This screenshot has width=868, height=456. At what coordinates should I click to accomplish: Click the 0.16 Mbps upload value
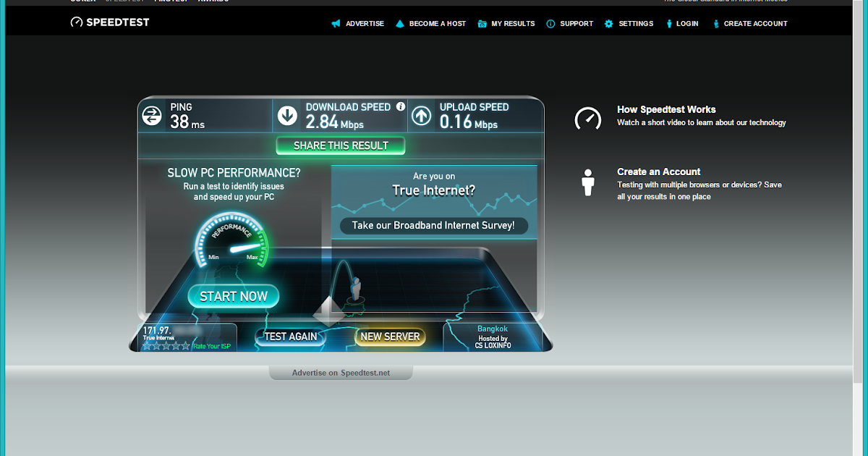tap(469, 122)
